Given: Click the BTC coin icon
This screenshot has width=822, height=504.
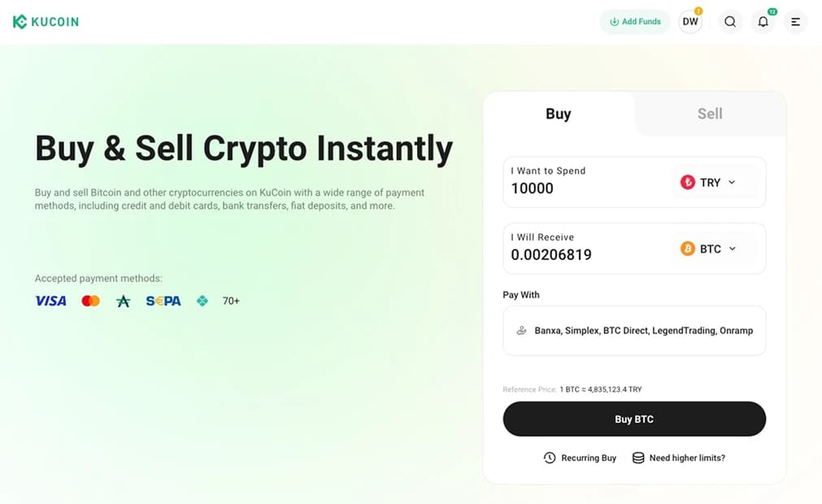Looking at the screenshot, I should click(x=688, y=249).
